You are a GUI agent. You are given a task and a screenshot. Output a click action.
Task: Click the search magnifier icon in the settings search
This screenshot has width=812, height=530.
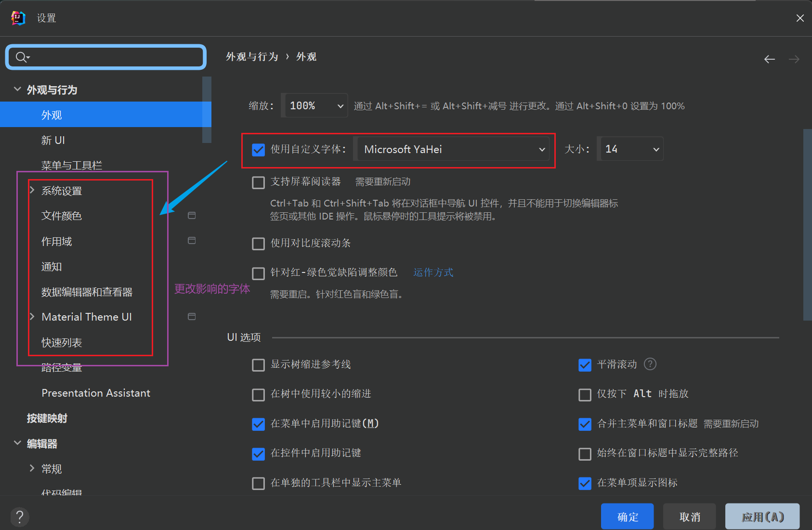[21, 57]
